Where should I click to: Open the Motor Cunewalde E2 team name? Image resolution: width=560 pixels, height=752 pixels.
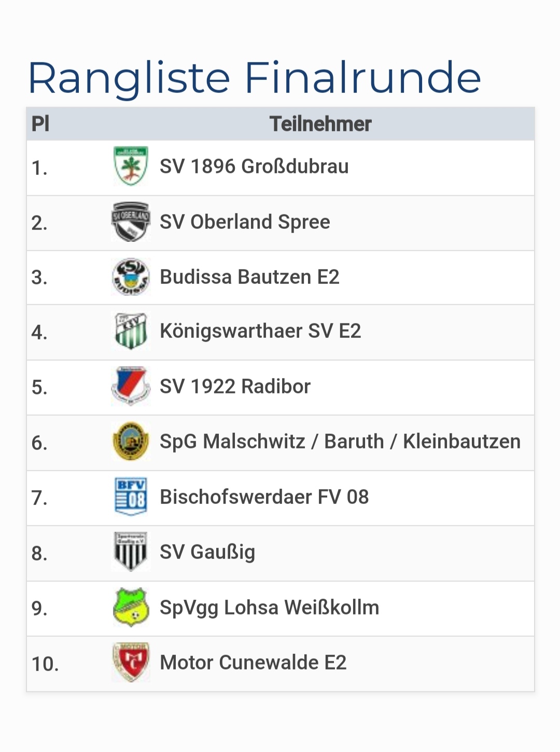coord(253,663)
